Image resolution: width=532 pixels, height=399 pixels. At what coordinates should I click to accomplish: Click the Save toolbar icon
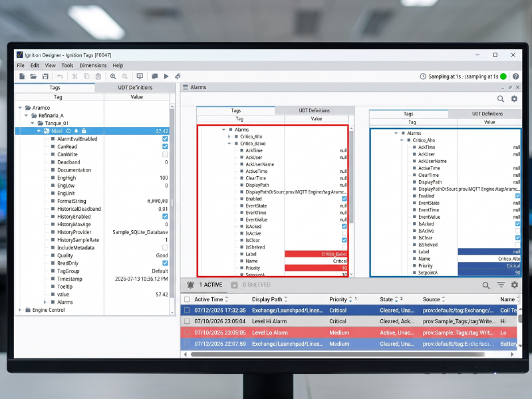point(45,76)
